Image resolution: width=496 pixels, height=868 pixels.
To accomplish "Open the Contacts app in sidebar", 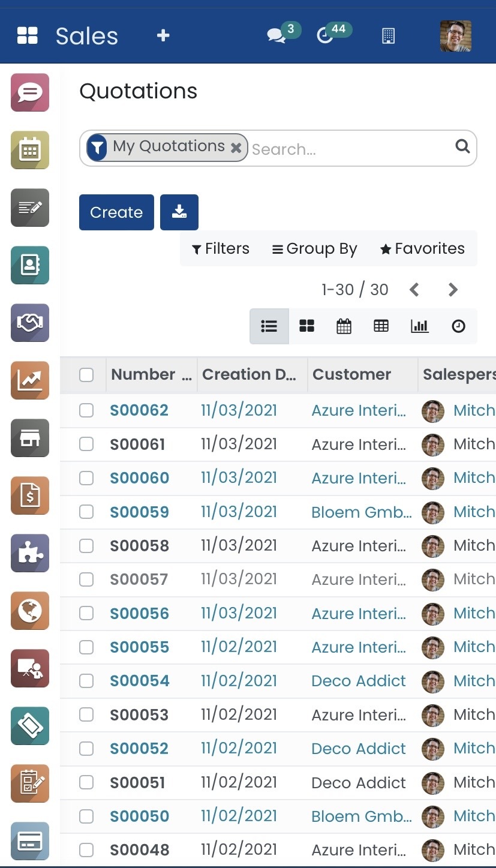I will (x=30, y=265).
